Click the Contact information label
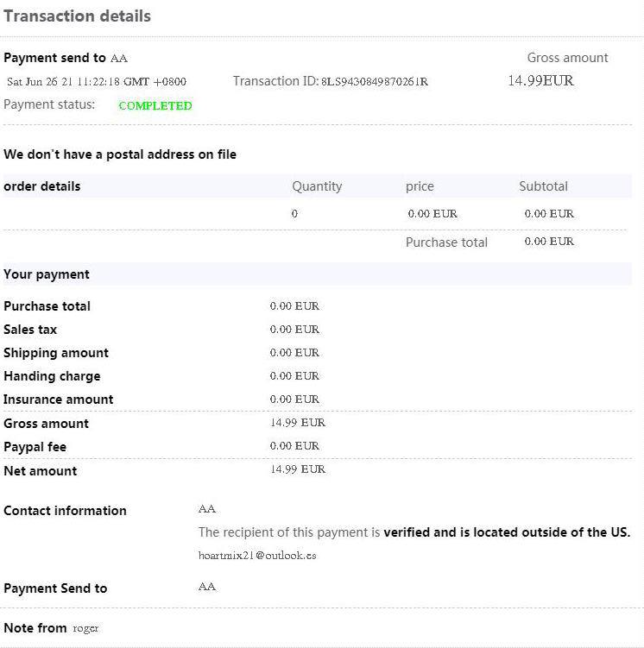Image resolution: width=644 pixels, height=648 pixels. tap(65, 511)
